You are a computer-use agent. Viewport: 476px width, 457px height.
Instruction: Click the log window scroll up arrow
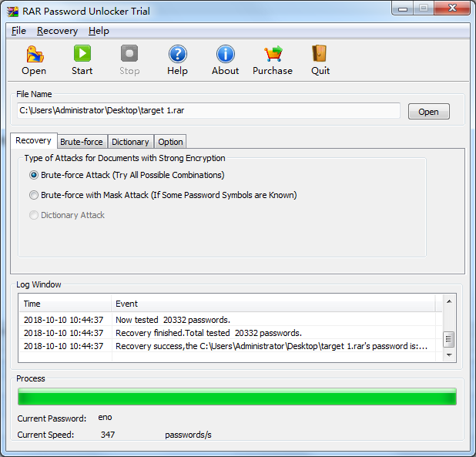(x=449, y=301)
